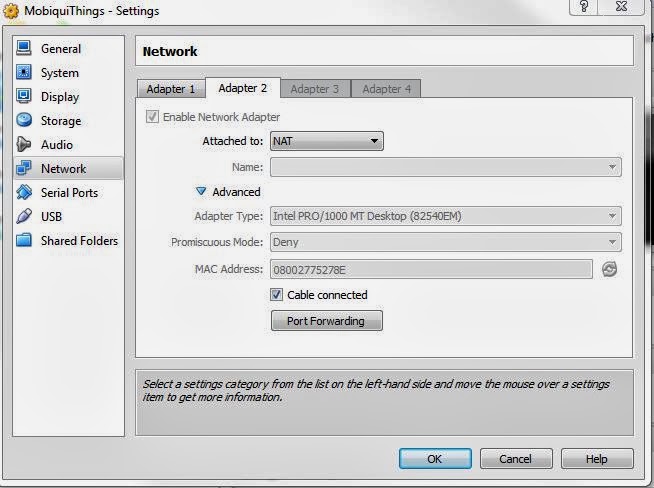Open the Name dropdown
The height and width of the screenshot is (488, 654).
pos(445,167)
